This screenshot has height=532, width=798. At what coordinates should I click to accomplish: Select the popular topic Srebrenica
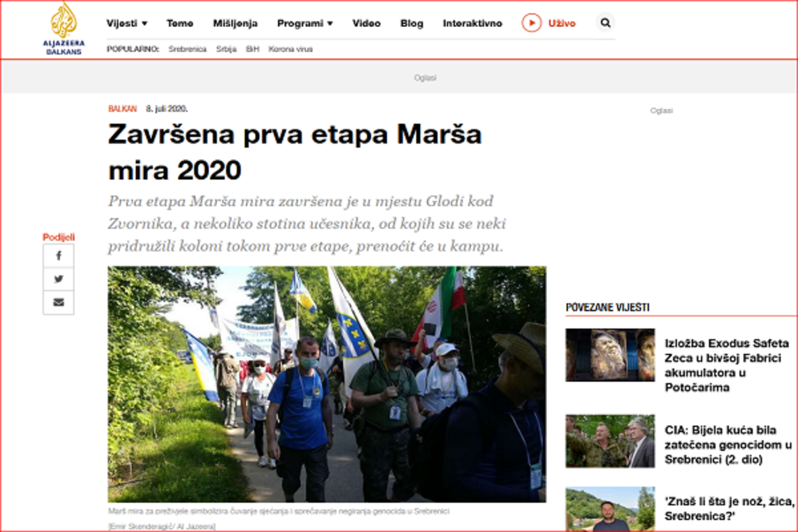tap(187, 49)
